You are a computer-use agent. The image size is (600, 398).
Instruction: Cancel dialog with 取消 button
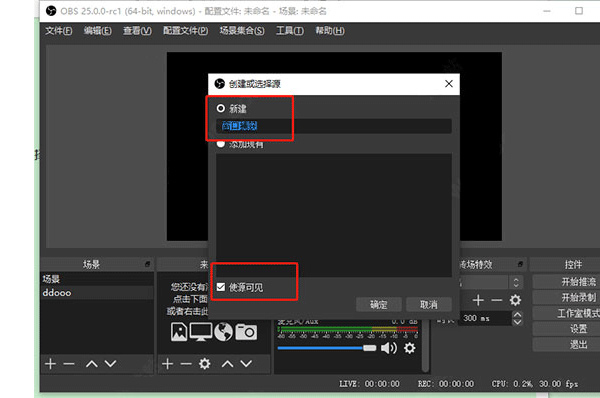coord(429,305)
